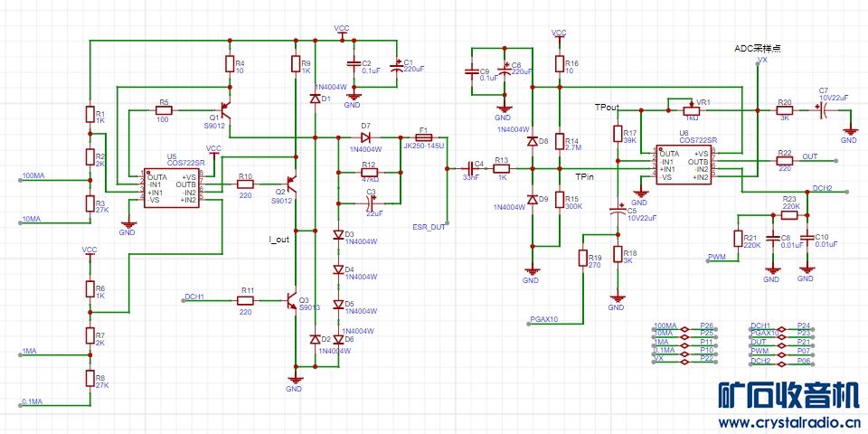Image resolution: width=868 pixels, height=434 pixels.
Task: Select the U5 op-amp IC block
Action: (x=171, y=188)
